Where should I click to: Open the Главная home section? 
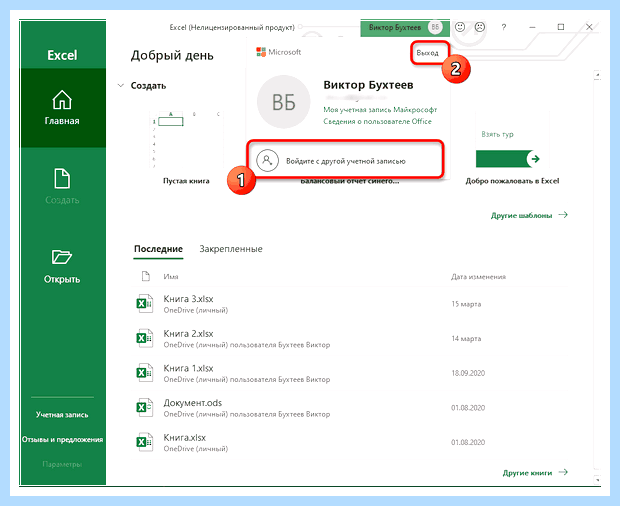[62, 108]
